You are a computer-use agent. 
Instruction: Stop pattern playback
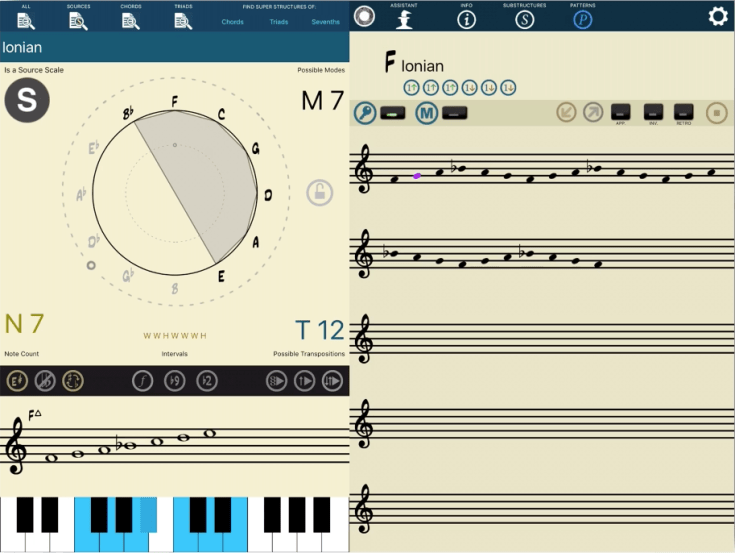tap(716, 113)
